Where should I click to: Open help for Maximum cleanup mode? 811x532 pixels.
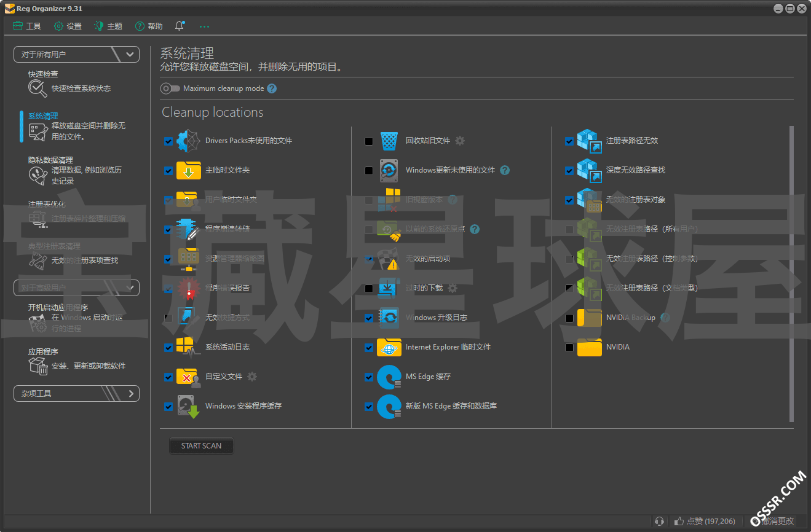(272, 88)
